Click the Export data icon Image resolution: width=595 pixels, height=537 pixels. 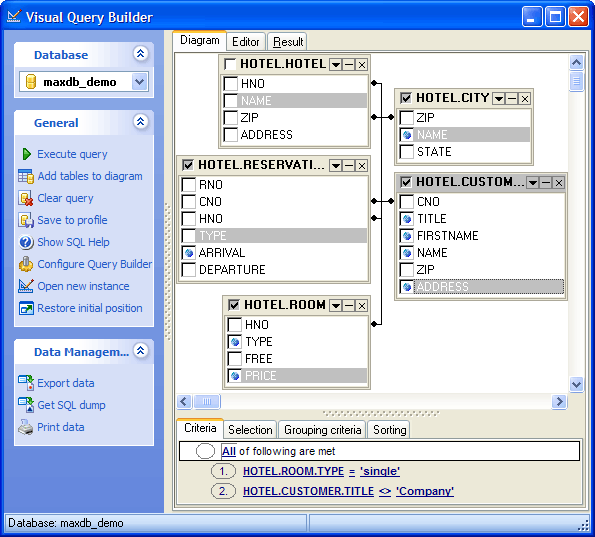pos(26,383)
